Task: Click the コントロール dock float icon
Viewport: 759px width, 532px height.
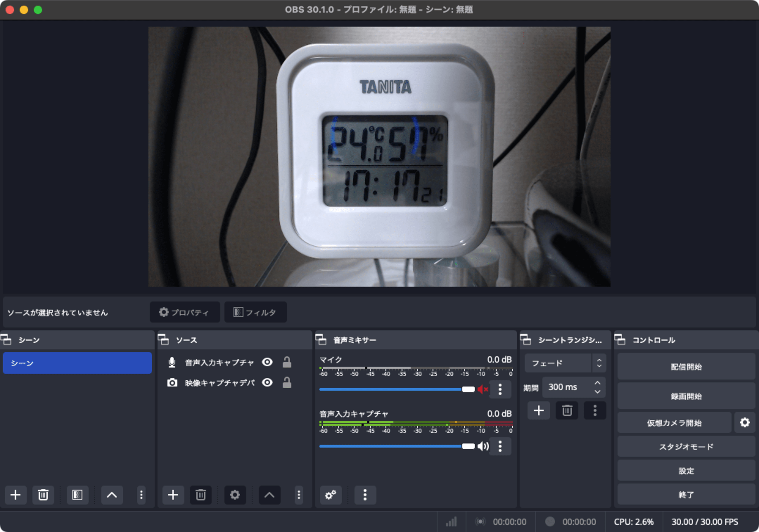Action: tap(620, 340)
